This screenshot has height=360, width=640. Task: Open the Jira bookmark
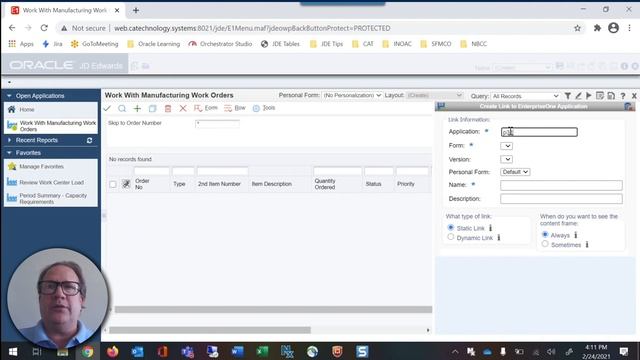click(53, 44)
